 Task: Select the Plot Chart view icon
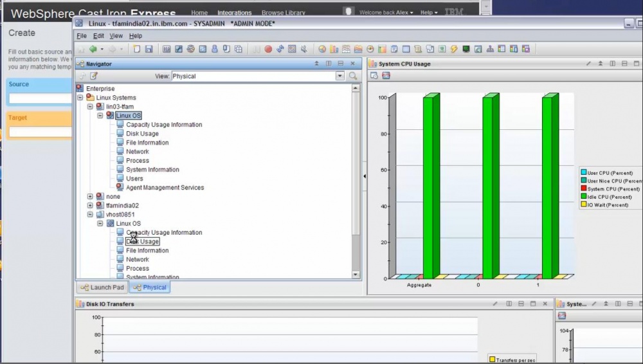[x=346, y=50]
